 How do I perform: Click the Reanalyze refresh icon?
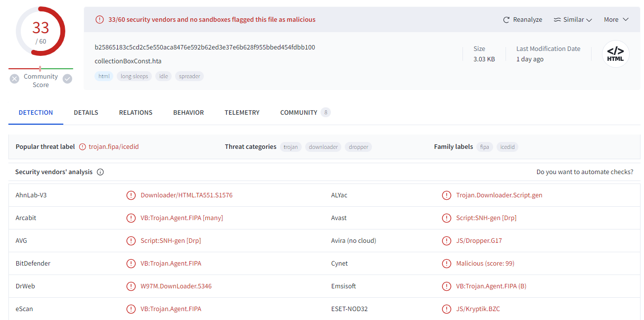click(x=506, y=20)
